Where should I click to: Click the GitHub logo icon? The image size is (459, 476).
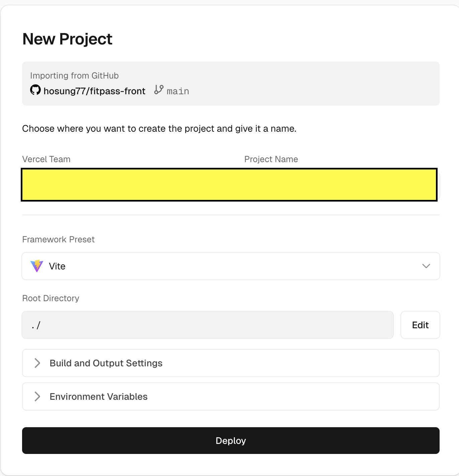coord(35,91)
